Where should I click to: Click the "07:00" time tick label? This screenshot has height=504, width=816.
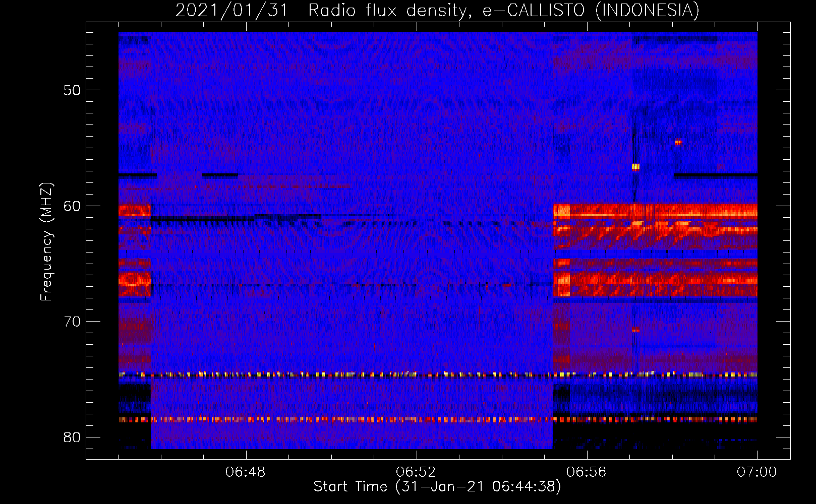coord(757,472)
